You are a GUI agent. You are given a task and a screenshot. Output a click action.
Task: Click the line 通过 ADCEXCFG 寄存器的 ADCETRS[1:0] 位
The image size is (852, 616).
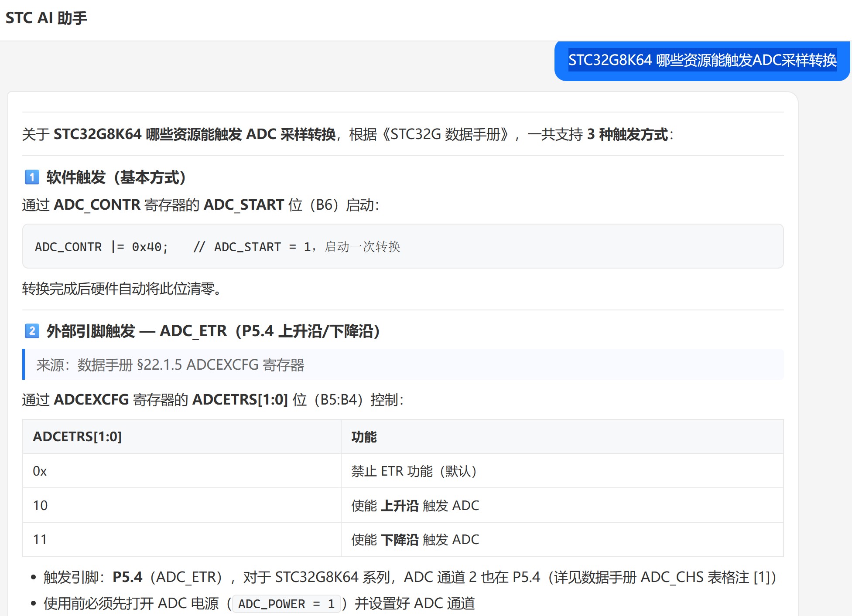[x=213, y=400]
